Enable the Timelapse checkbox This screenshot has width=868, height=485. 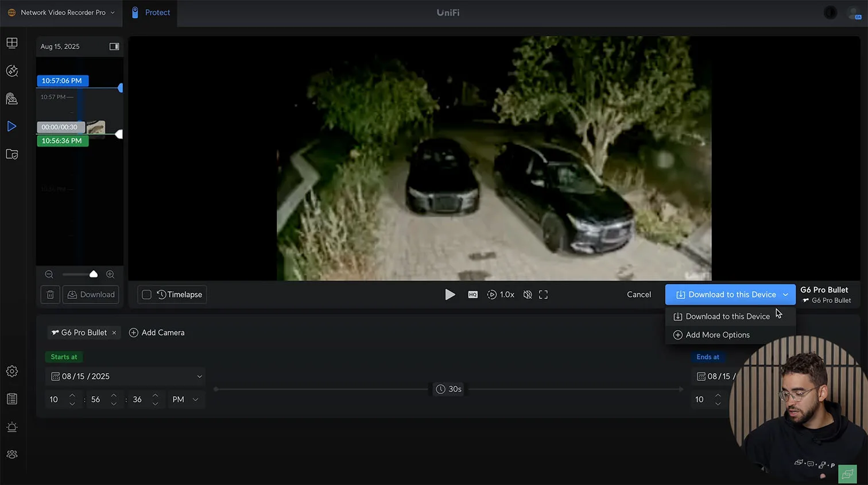coord(147,295)
